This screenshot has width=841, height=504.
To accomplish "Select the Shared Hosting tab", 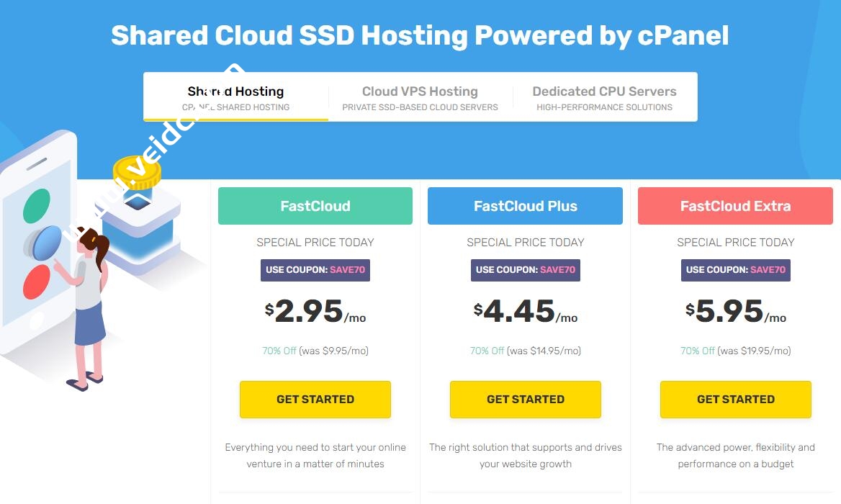I will (x=235, y=98).
